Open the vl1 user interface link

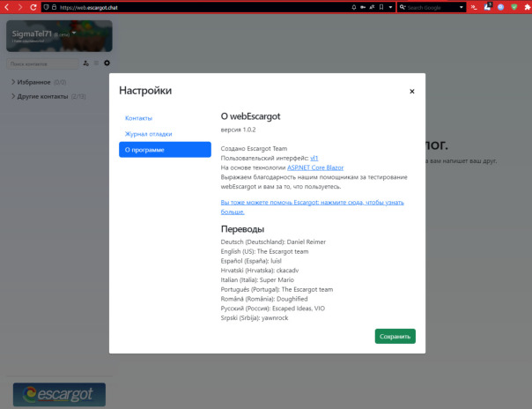pyautogui.click(x=314, y=158)
